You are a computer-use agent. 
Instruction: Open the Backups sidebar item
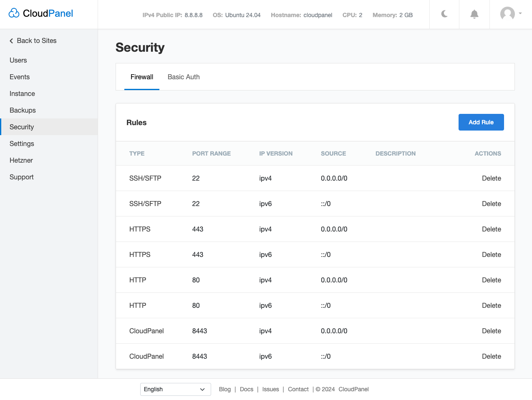coord(23,111)
